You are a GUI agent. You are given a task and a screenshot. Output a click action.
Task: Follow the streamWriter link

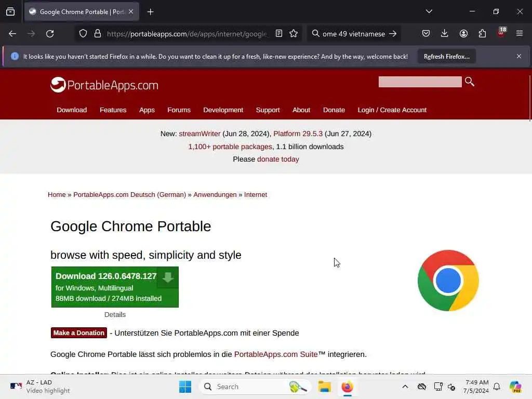(199, 134)
